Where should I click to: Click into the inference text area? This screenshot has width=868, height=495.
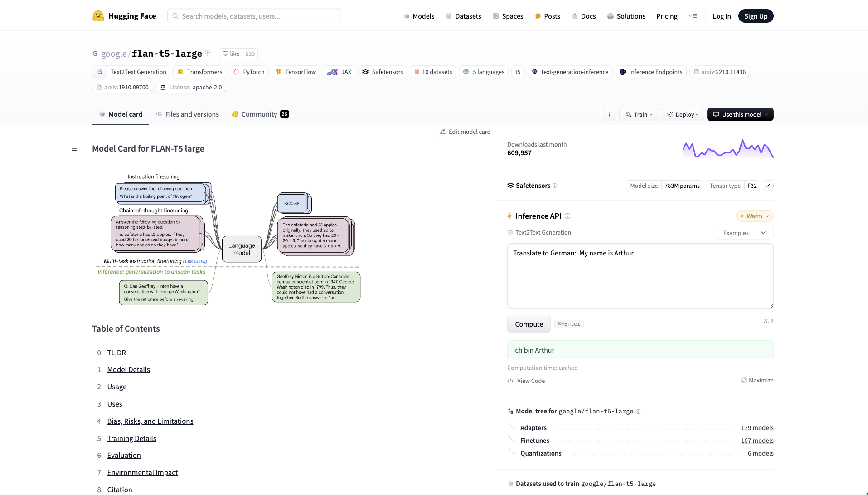tap(640, 276)
